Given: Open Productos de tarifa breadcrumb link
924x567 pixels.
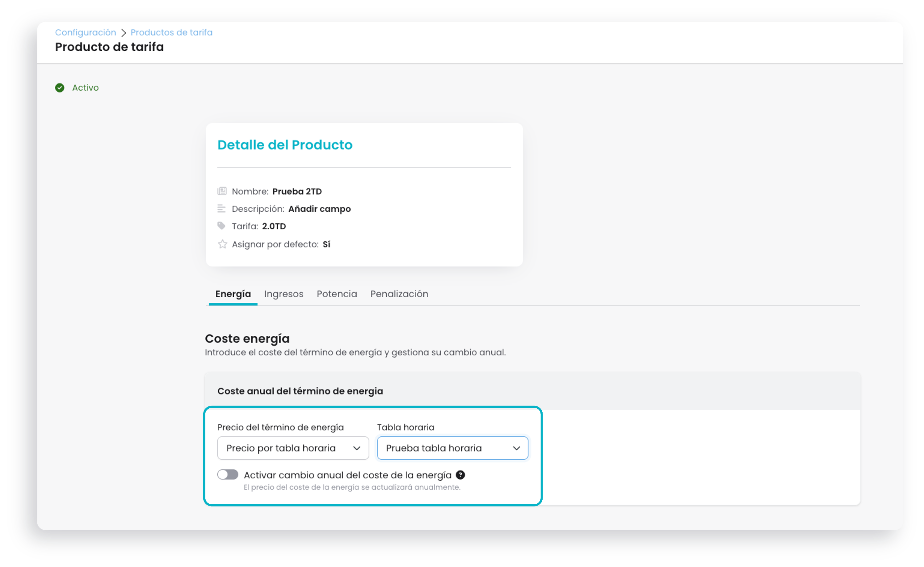Looking at the screenshot, I should (x=171, y=33).
